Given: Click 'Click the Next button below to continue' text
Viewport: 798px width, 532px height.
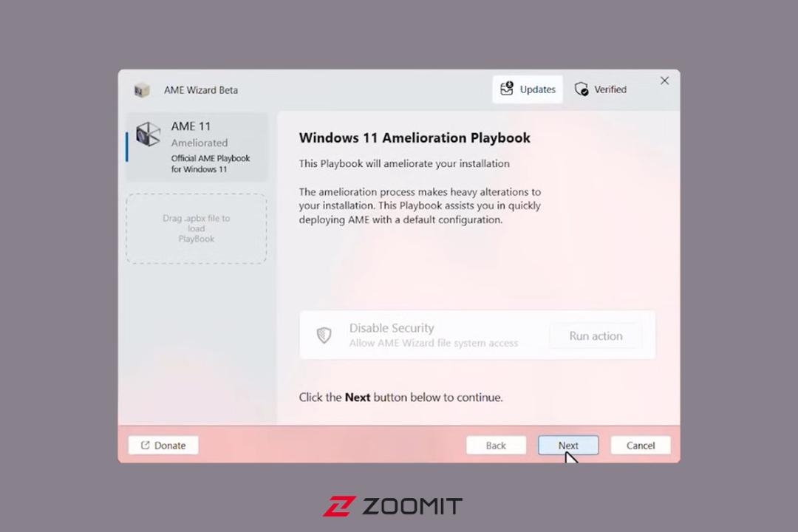Looking at the screenshot, I should [400, 397].
